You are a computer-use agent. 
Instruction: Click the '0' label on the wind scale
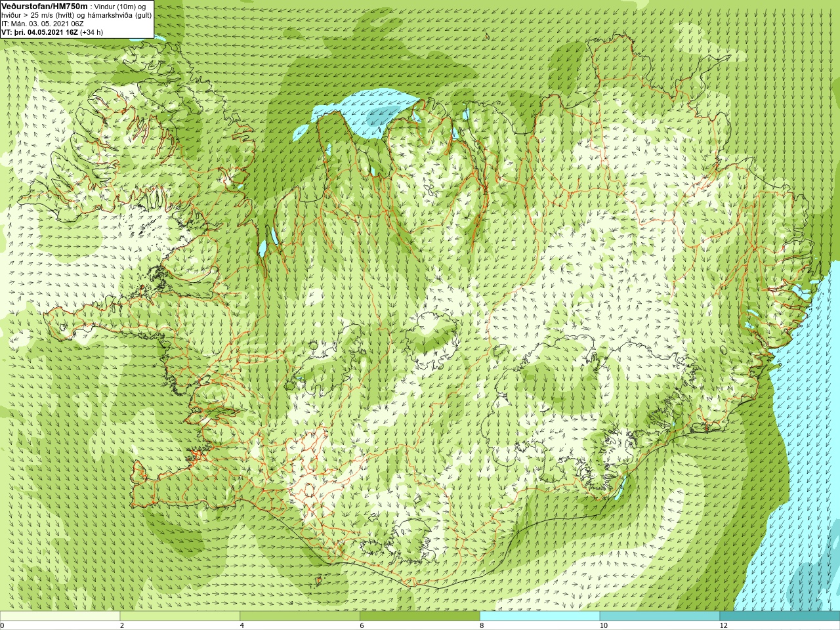coord(3,625)
